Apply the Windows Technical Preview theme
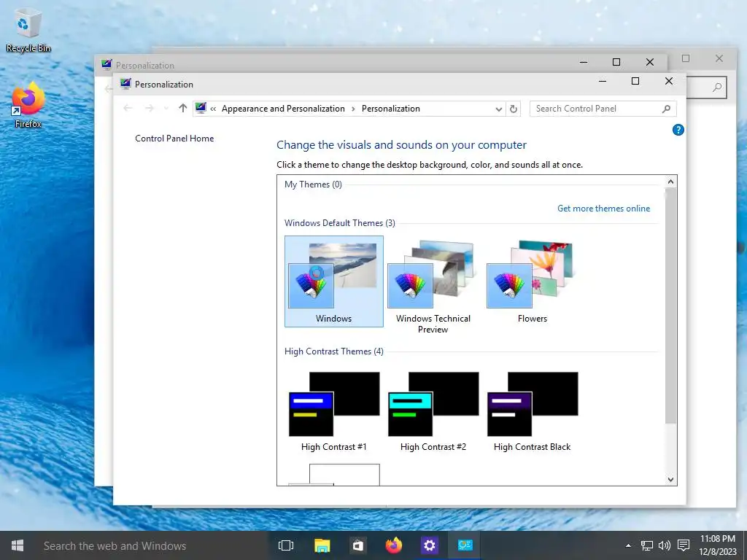The height and width of the screenshot is (560, 747). point(433,286)
